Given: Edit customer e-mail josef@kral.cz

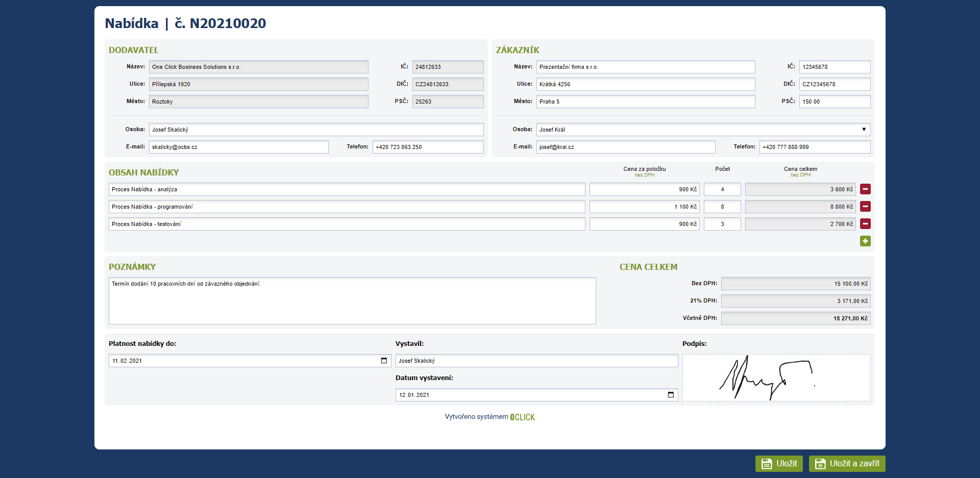Looking at the screenshot, I should point(626,147).
